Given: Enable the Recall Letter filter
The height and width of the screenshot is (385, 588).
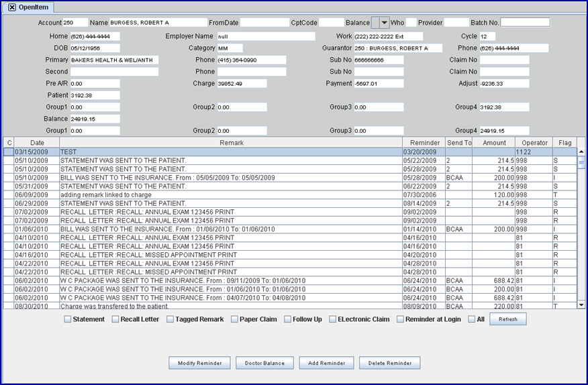Looking at the screenshot, I should [x=115, y=319].
